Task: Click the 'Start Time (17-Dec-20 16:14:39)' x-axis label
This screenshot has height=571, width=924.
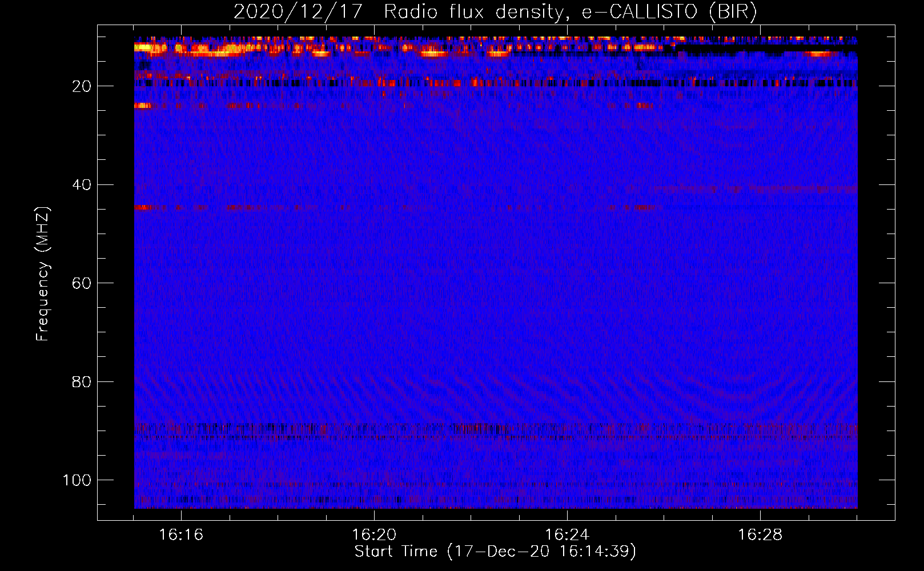Action: click(x=495, y=552)
